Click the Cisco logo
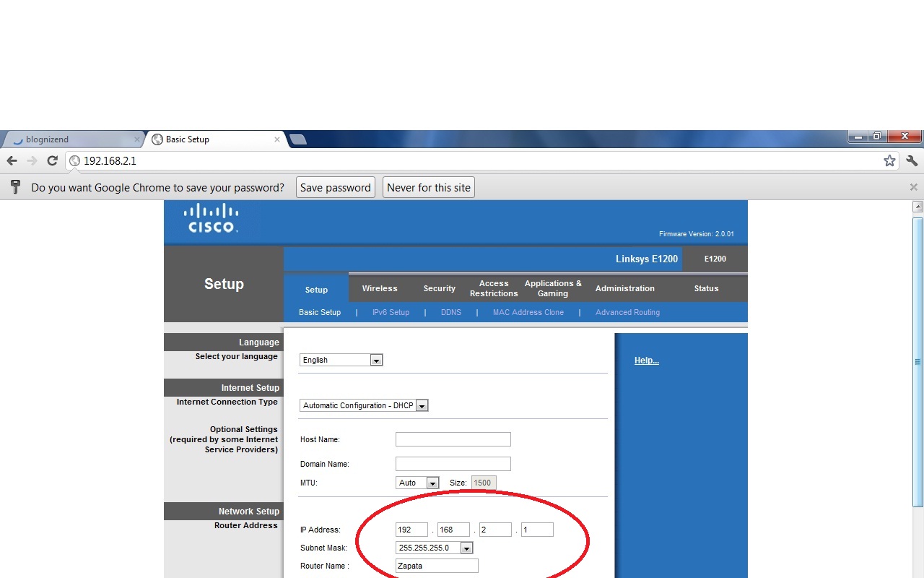924x578 pixels. click(x=211, y=218)
